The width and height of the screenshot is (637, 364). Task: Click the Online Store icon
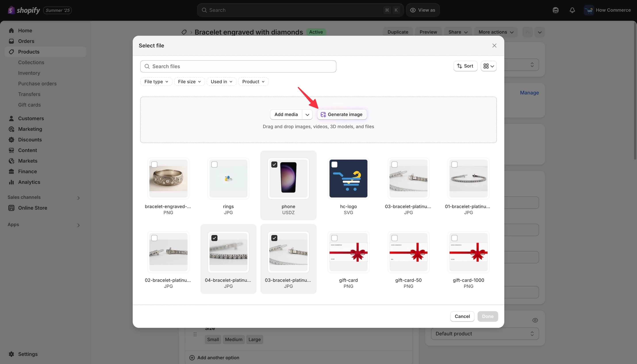11,208
